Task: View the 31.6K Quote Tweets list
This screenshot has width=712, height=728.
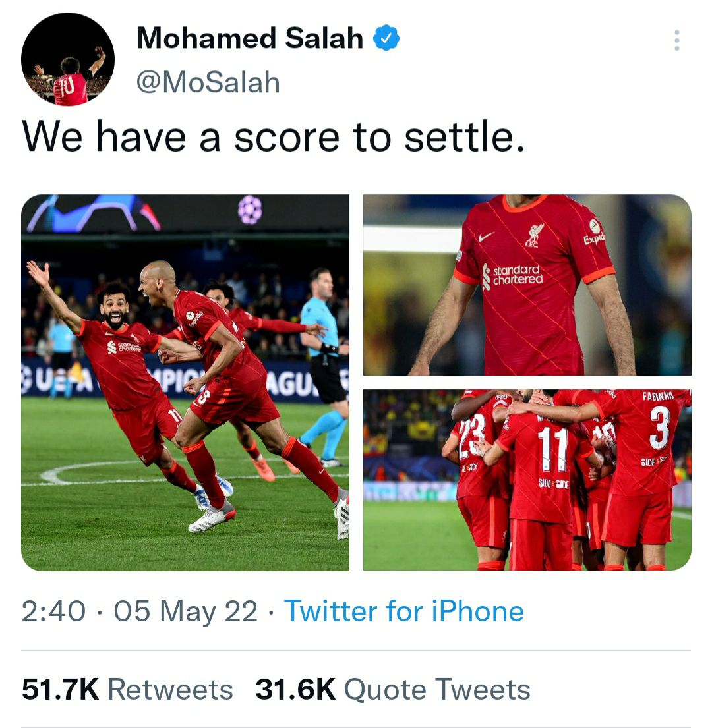Action: (393, 690)
